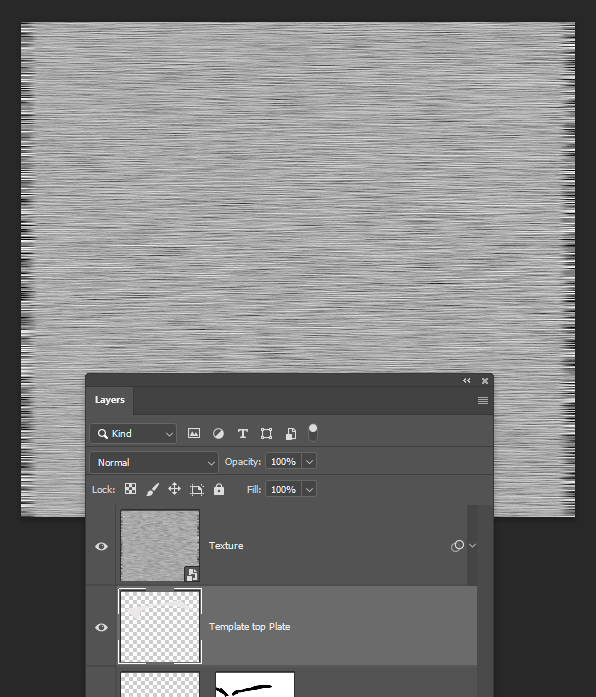
Task: Hide the Texture layer
Action: point(101,546)
